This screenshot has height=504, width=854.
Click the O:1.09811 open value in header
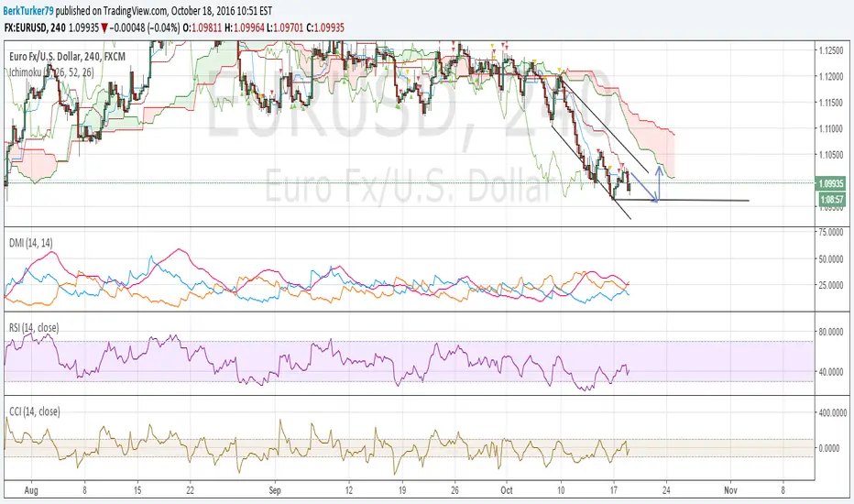pyautogui.click(x=203, y=27)
